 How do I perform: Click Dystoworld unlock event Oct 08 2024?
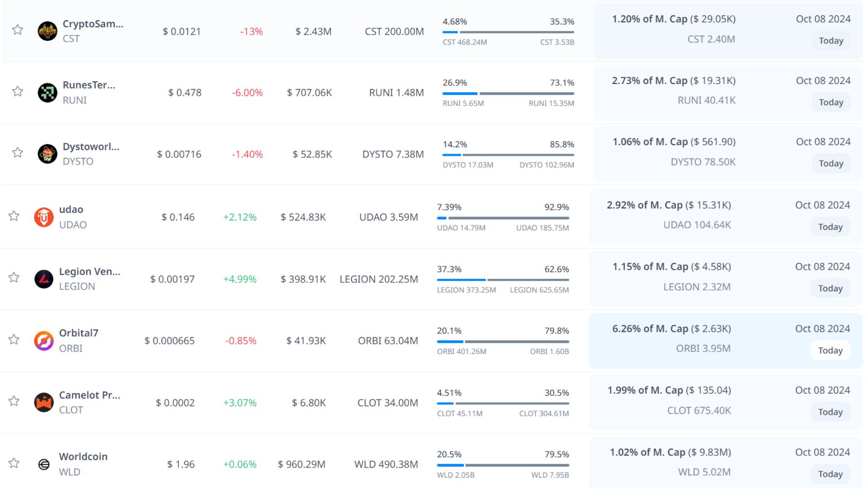point(823,142)
